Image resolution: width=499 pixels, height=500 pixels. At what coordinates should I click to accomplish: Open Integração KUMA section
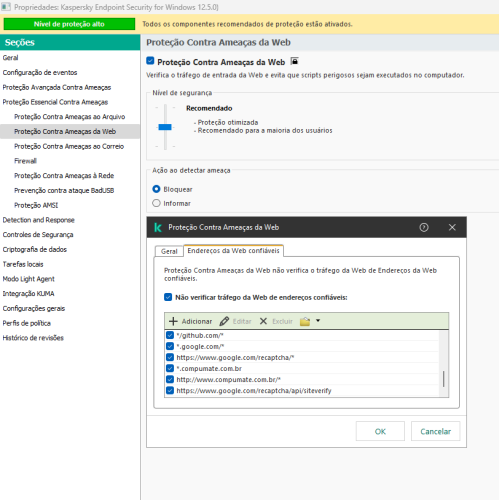28,293
